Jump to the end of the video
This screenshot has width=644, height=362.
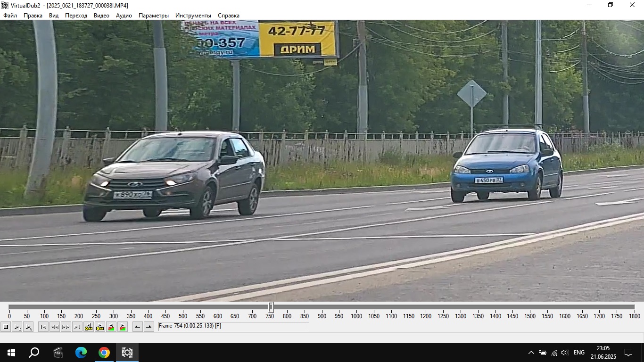(77, 327)
